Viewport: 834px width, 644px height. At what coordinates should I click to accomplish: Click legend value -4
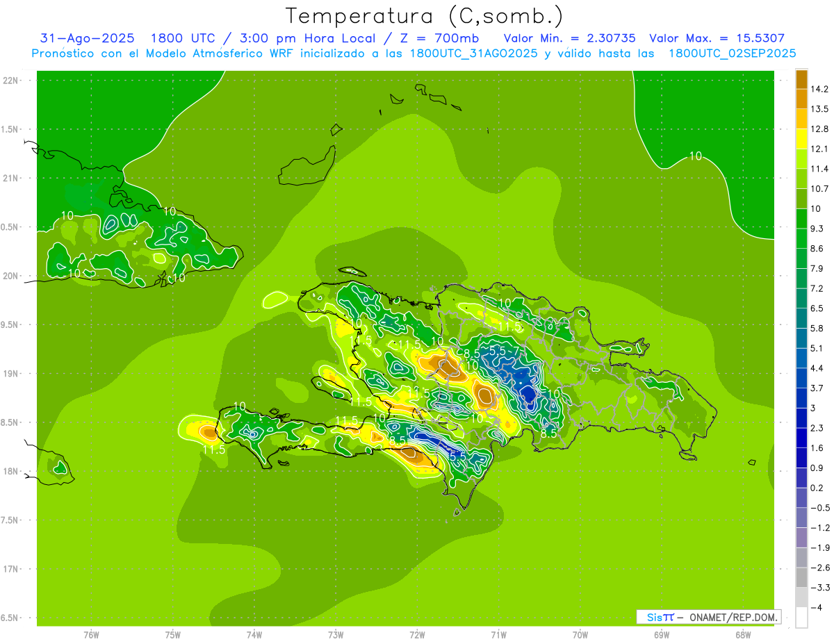pyautogui.click(x=815, y=608)
